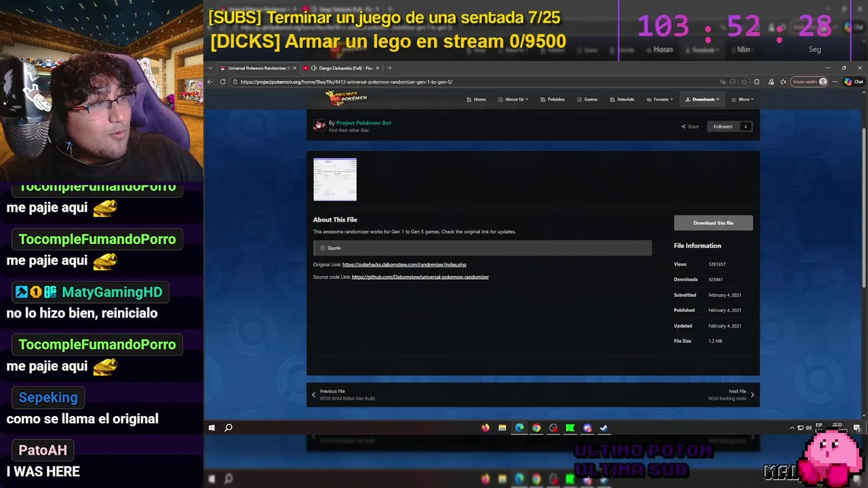Click Download this file button
The height and width of the screenshot is (488, 868).
(713, 223)
